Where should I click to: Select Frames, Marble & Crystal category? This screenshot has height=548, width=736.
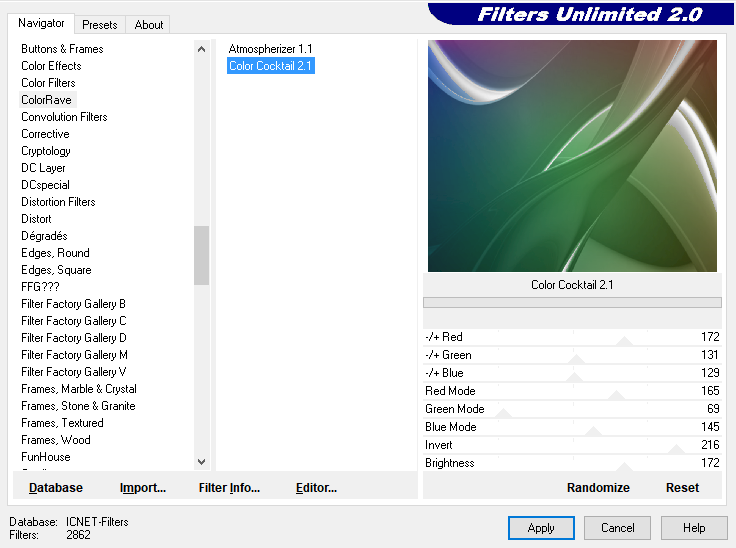coord(79,389)
